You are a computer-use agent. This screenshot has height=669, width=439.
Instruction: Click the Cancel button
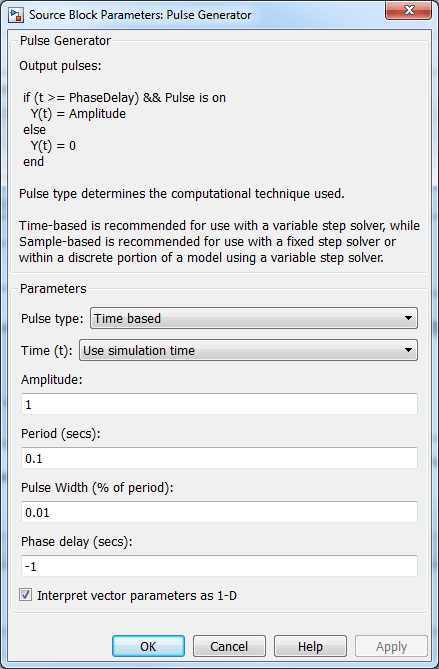point(229,646)
